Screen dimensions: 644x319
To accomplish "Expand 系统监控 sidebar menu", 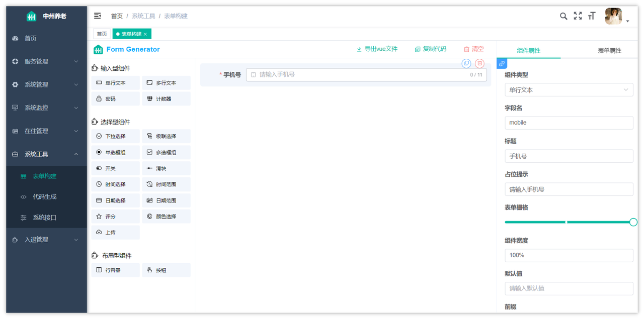I will pyautogui.click(x=46, y=108).
